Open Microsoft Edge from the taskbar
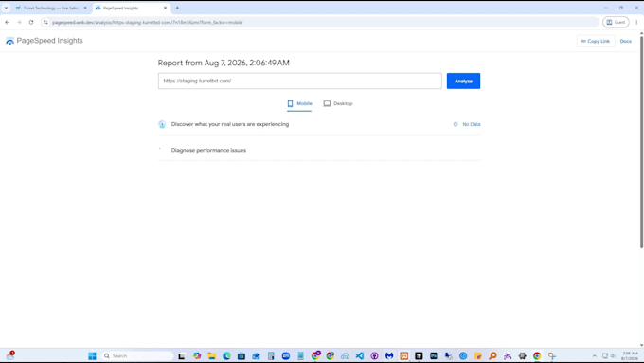 point(226,356)
